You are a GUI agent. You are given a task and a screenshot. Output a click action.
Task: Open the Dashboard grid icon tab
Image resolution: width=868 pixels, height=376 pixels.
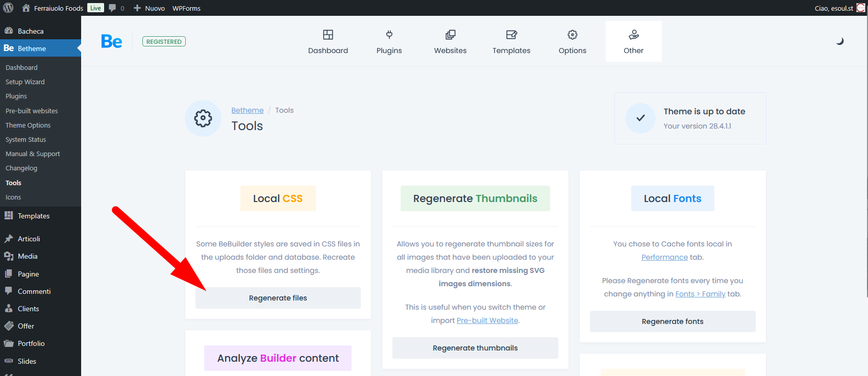click(x=328, y=35)
